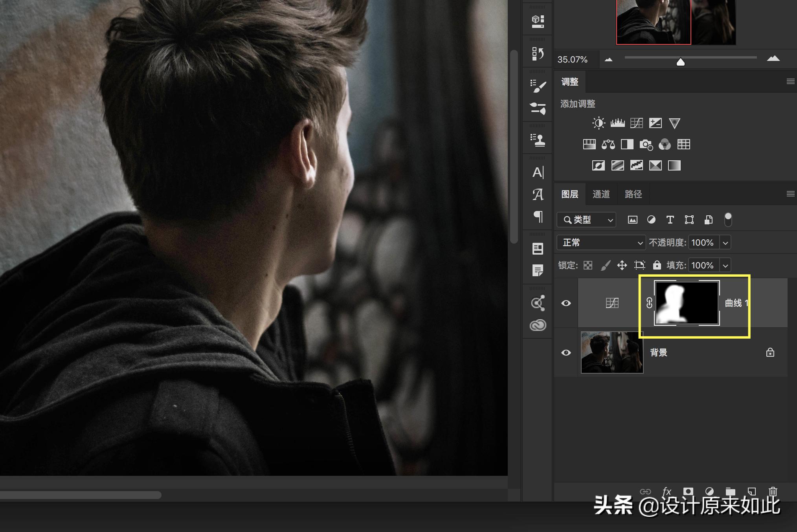The width and height of the screenshot is (797, 532).
Task: Open the Character panel icon
Action: [538, 172]
